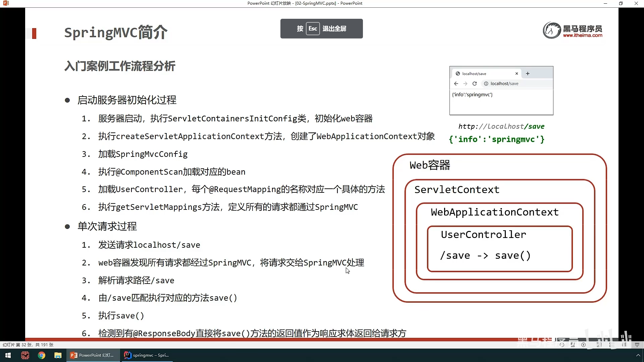
Task: Open the all-slides menu icon
Action: (x=573, y=345)
